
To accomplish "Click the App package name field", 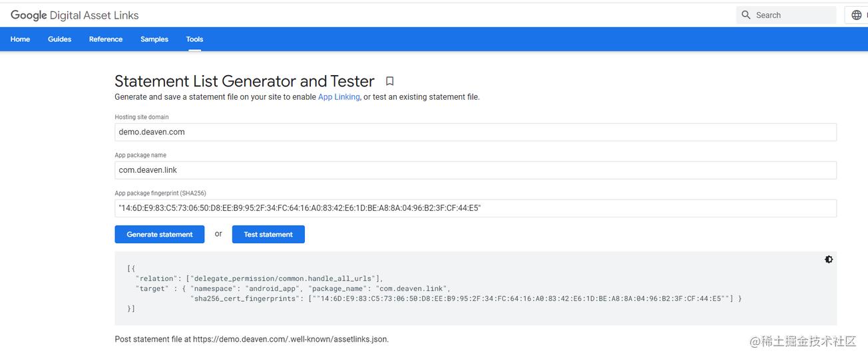I will [475, 170].
